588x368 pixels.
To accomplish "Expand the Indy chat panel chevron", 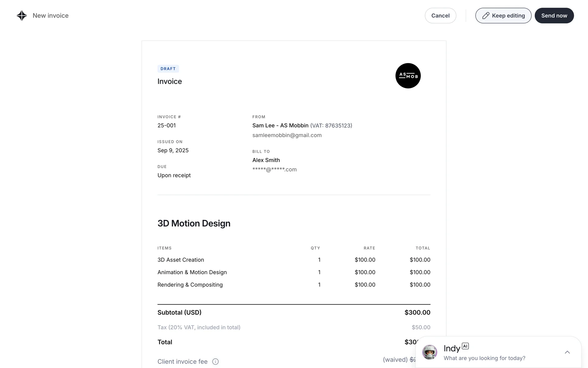I will [x=567, y=352].
